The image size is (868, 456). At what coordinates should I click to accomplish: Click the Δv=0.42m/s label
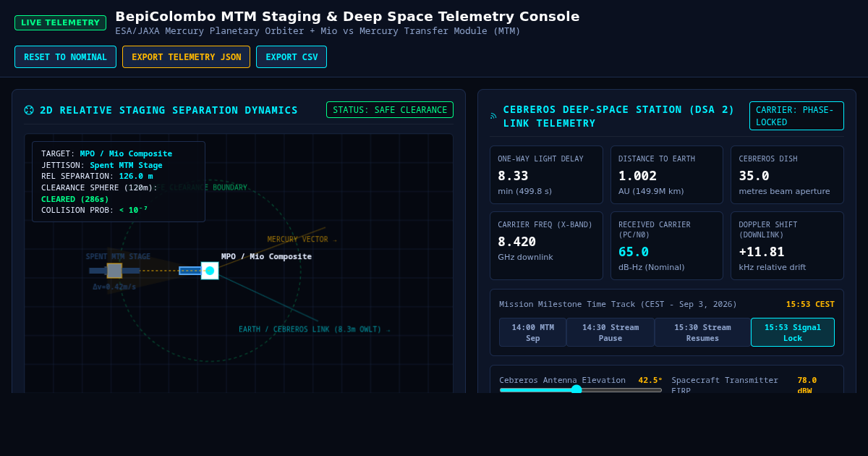(114, 287)
